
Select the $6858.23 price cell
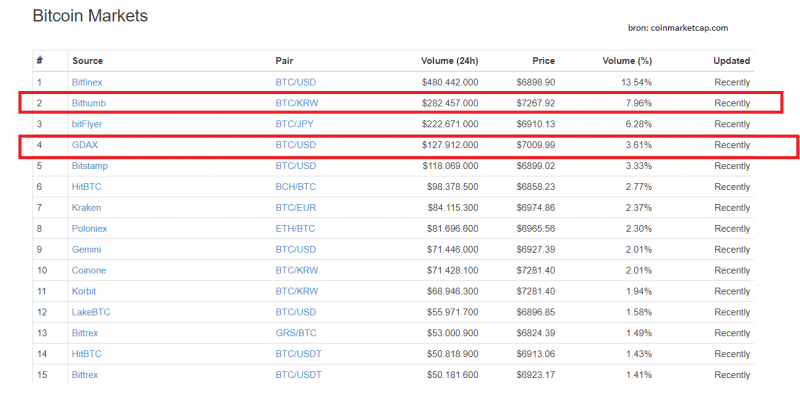[536, 187]
